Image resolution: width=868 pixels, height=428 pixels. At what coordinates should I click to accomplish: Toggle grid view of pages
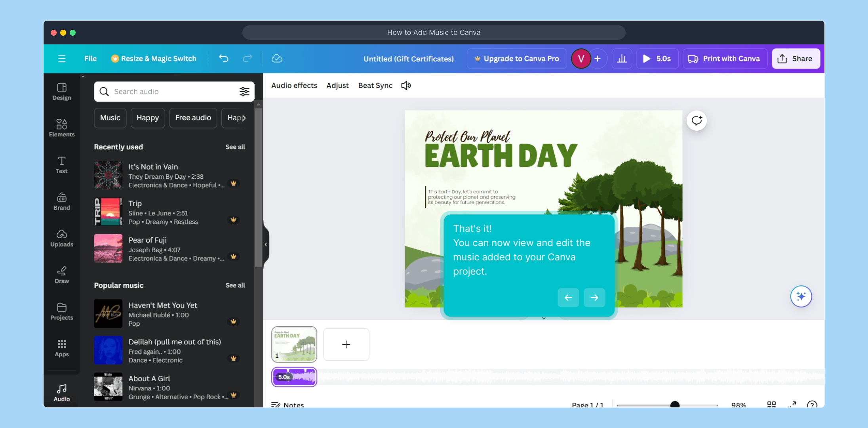coord(771,404)
